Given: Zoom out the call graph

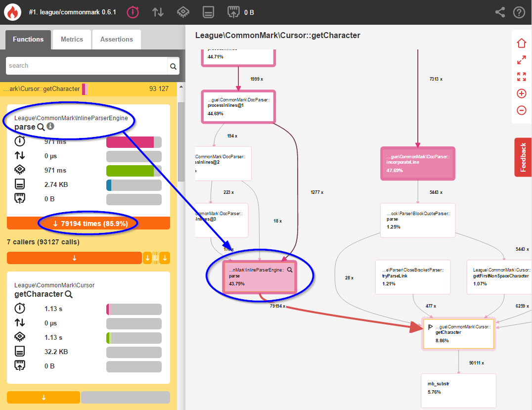Looking at the screenshot, I should point(522,110).
